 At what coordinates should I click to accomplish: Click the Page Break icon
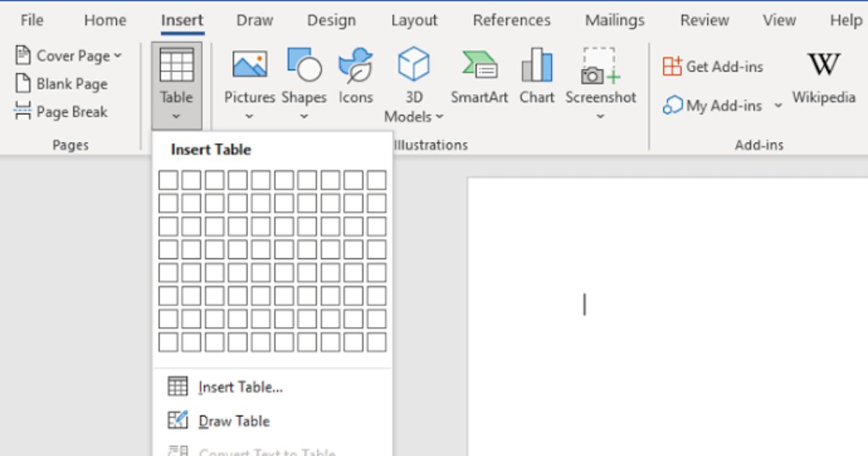[24, 111]
